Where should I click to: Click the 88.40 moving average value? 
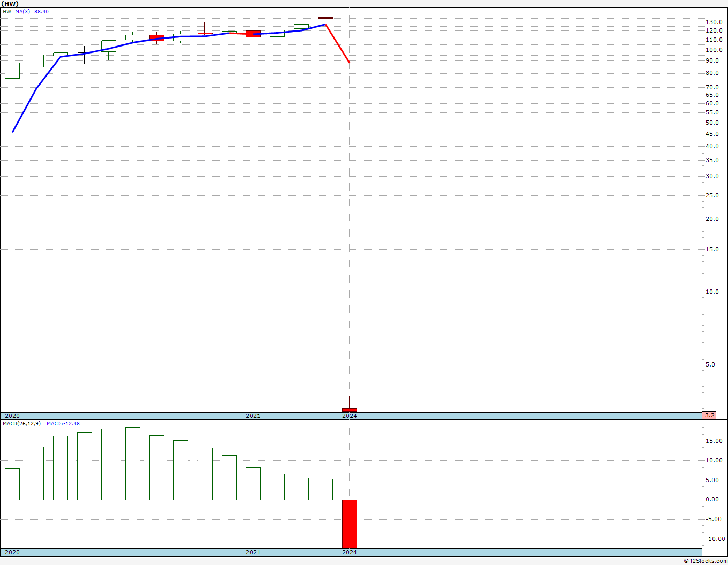[x=41, y=11]
